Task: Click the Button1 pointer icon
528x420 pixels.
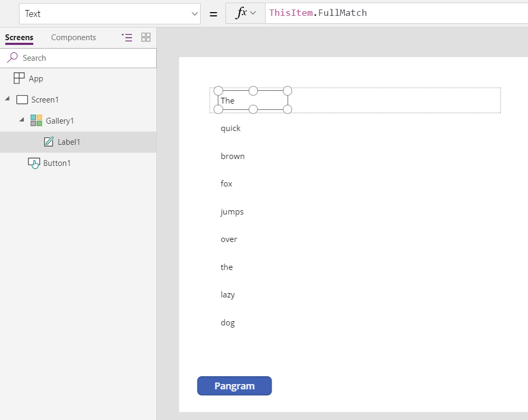Action: 34,163
